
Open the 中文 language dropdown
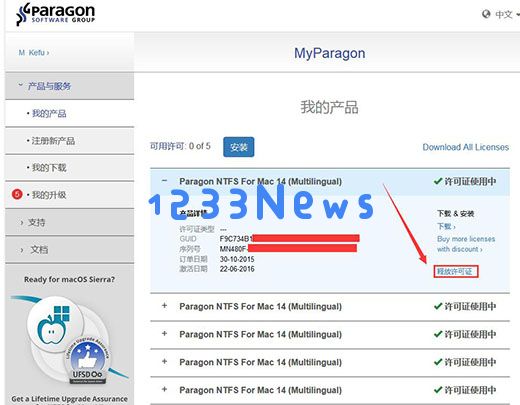pyautogui.click(x=507, y=14)
